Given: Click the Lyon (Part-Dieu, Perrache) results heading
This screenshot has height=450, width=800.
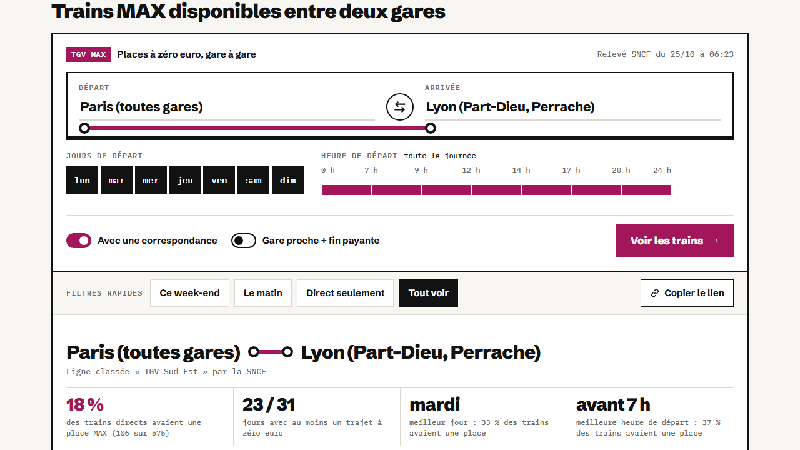Looking at the screenshot, I should 420,352.
